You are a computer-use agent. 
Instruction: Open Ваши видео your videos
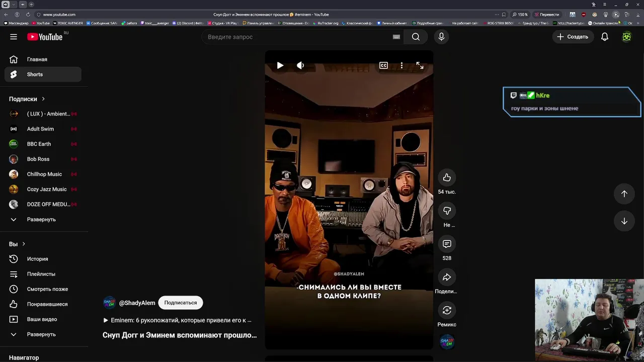[x=43, y=319]
